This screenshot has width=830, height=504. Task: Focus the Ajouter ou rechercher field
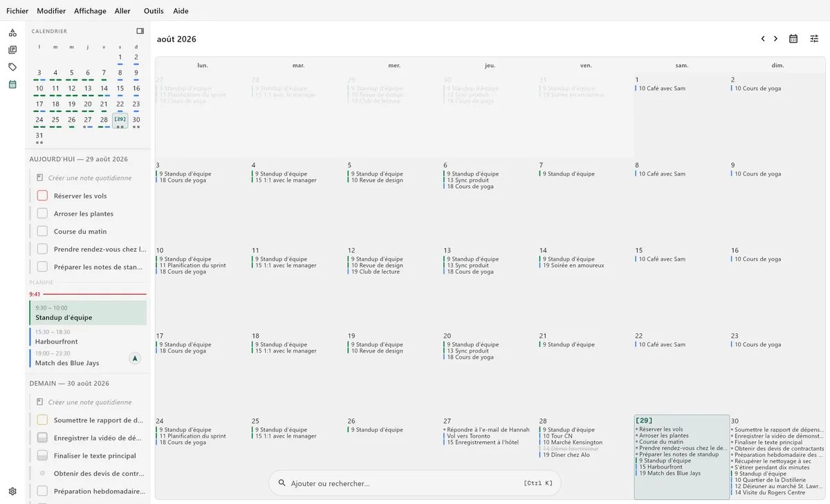[415, 483]
